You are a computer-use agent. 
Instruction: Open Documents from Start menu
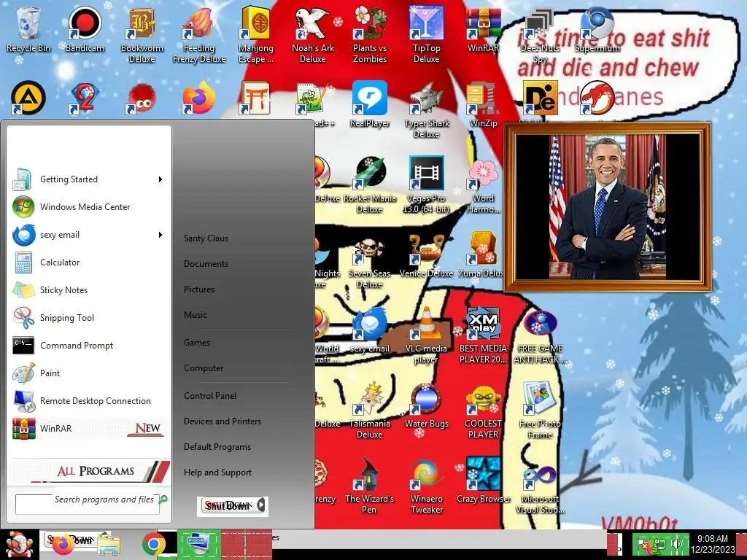coord(206,264)
